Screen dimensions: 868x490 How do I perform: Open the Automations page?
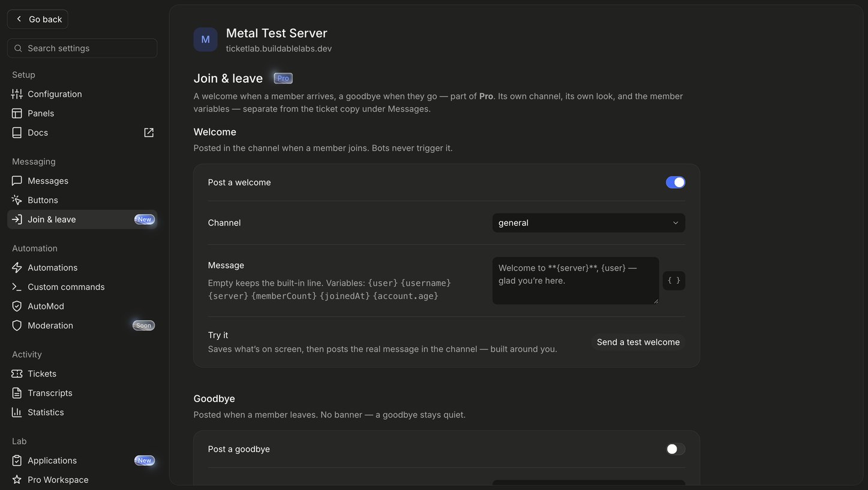(x=82, y=267)
